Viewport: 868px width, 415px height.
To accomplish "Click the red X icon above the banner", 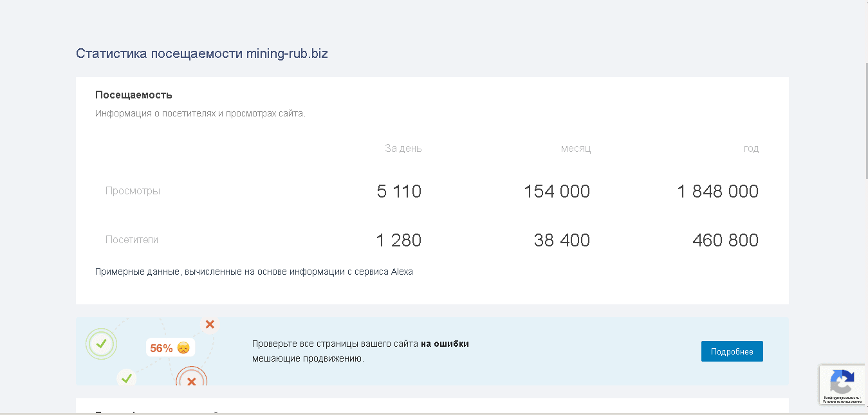I will 210,324.
